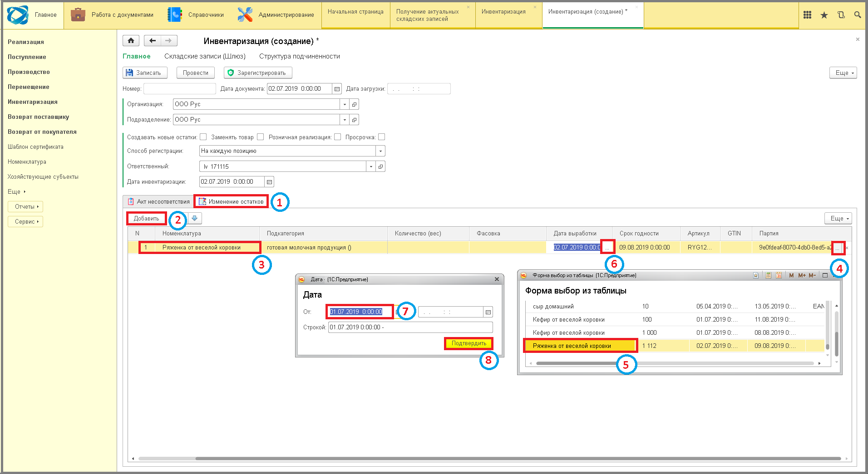The height and width of the screenshot is (474, 868).
Task: Open the Отчеты sidebar dropdown
Action: coord(25,207)
